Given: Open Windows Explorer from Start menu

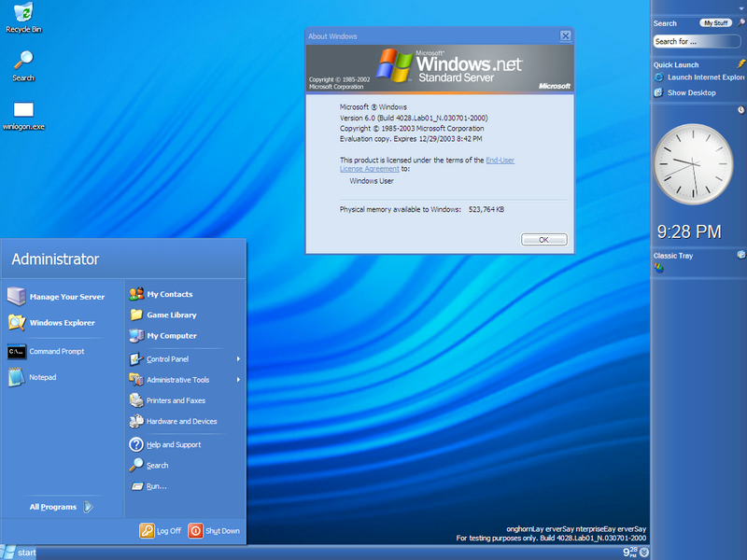Looking at the screenshot, I should (62, 323).
